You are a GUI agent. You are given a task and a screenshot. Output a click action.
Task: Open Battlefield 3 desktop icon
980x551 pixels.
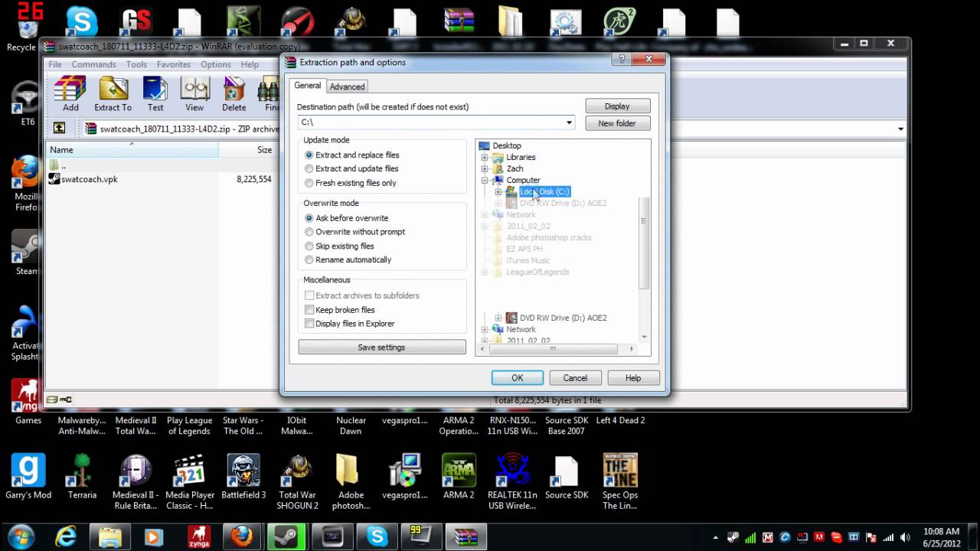[243, 477]
